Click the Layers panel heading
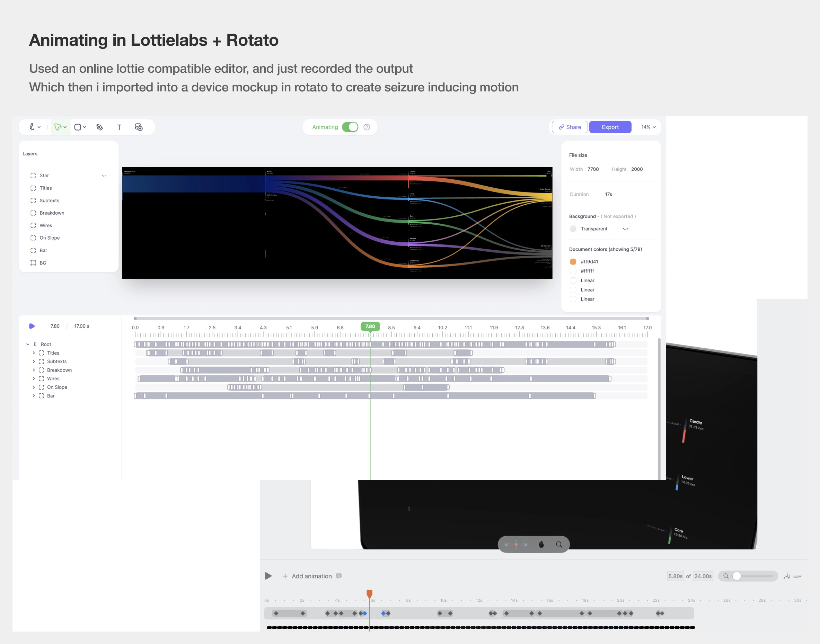 (x=30, y=154)
